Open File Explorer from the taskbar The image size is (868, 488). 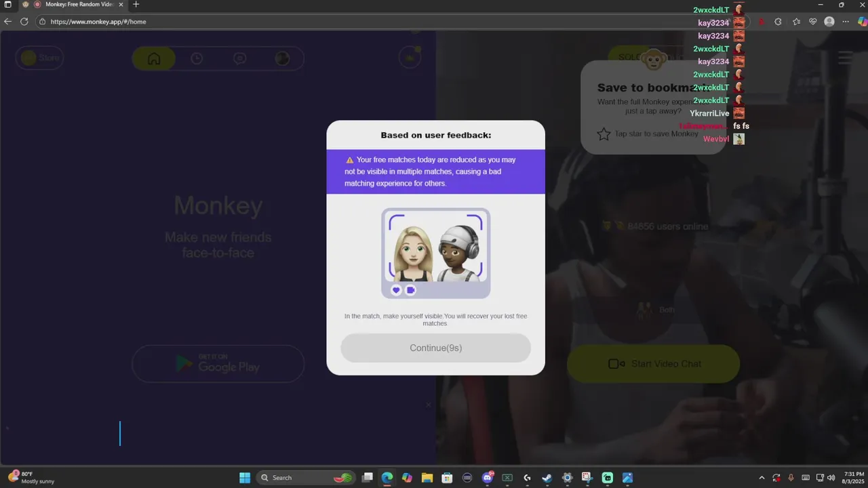coord(427,478)
